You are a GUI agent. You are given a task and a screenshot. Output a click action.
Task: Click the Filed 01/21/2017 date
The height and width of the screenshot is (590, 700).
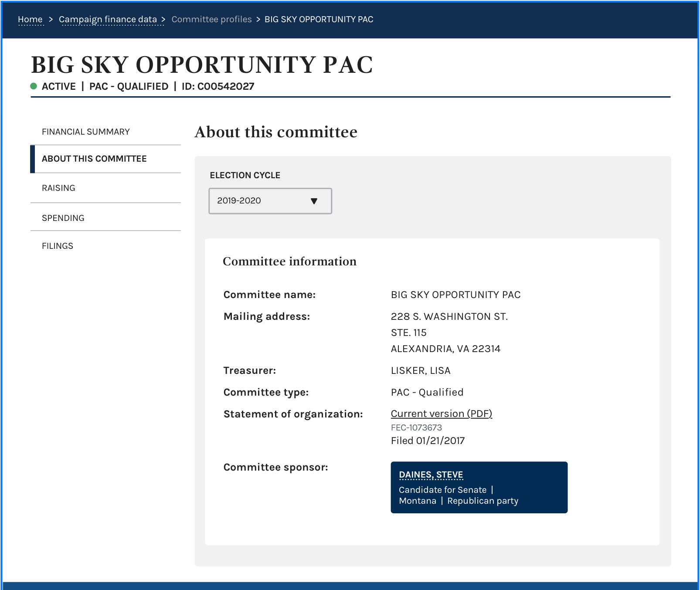428,441
